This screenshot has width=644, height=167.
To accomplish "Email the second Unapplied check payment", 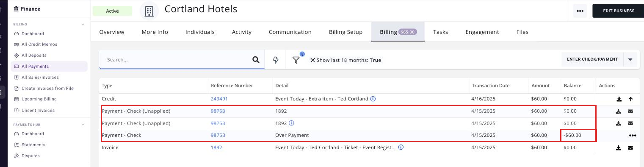I will pos(630,123).
